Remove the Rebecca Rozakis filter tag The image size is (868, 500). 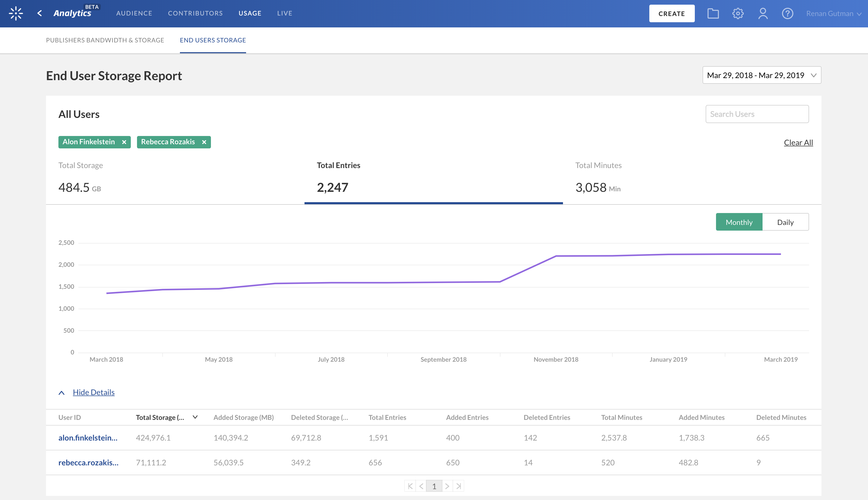[204, 142]
